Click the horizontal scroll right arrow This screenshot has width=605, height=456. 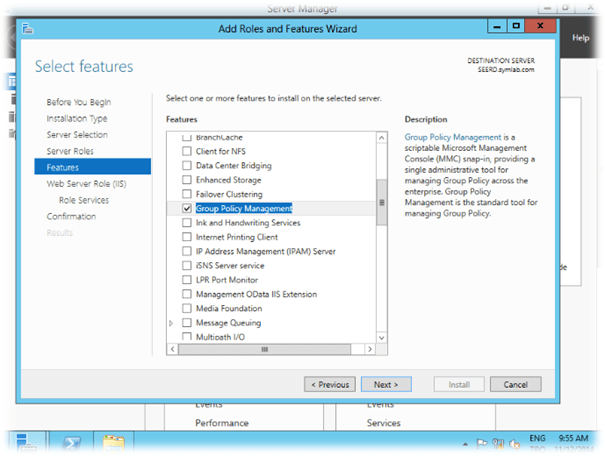(x=367, y=351)
